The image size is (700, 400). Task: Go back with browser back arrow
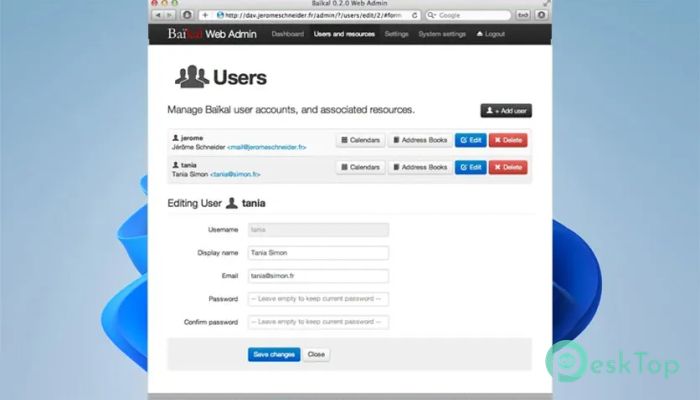coord(158,15)
